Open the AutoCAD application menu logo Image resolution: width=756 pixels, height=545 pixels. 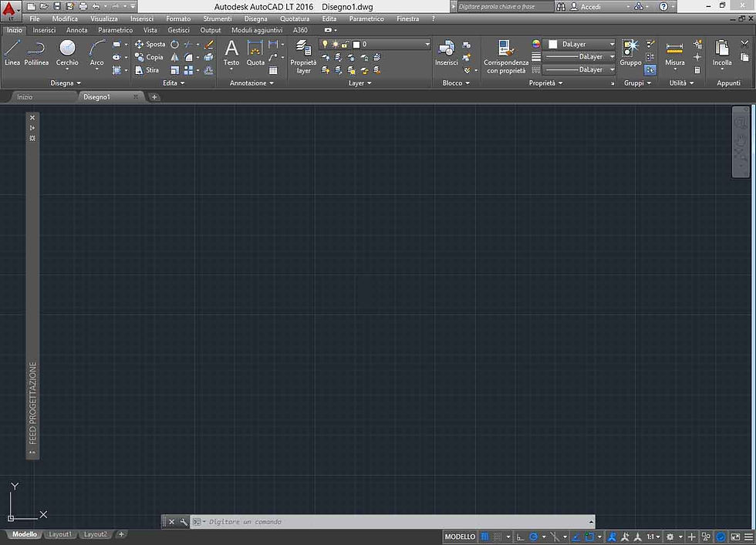click(9, 11)
